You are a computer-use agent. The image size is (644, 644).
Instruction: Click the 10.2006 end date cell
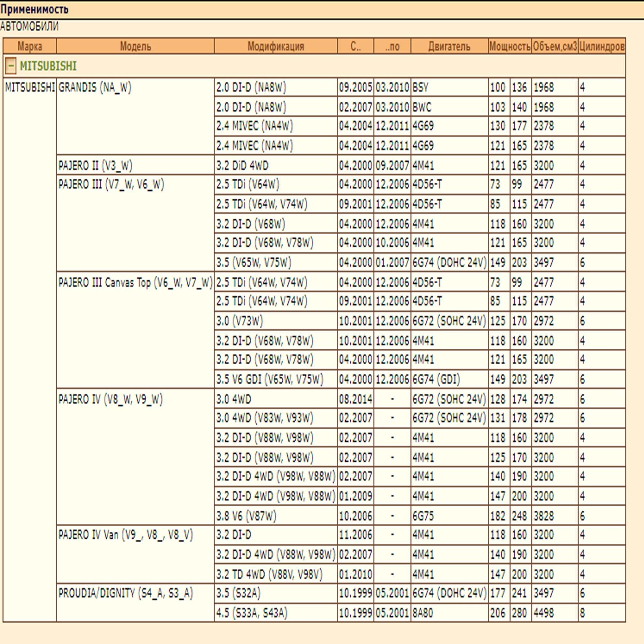click(x=392, y=243)
